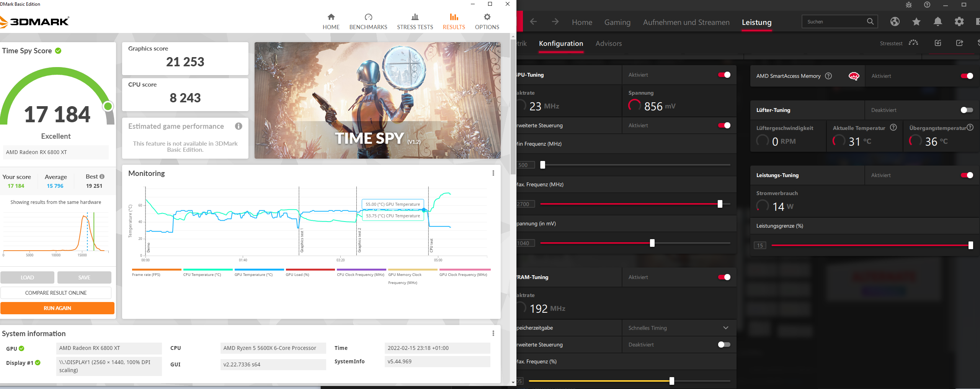Toggle the VRAM-Tuning switch
980x389 pixels.
click(724, 277)
